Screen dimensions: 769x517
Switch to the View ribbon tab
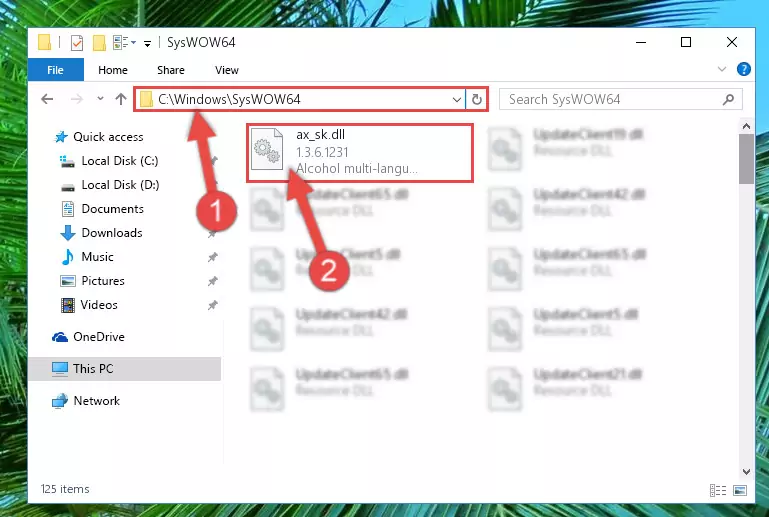pyautogui.click(x=227, y=70)
